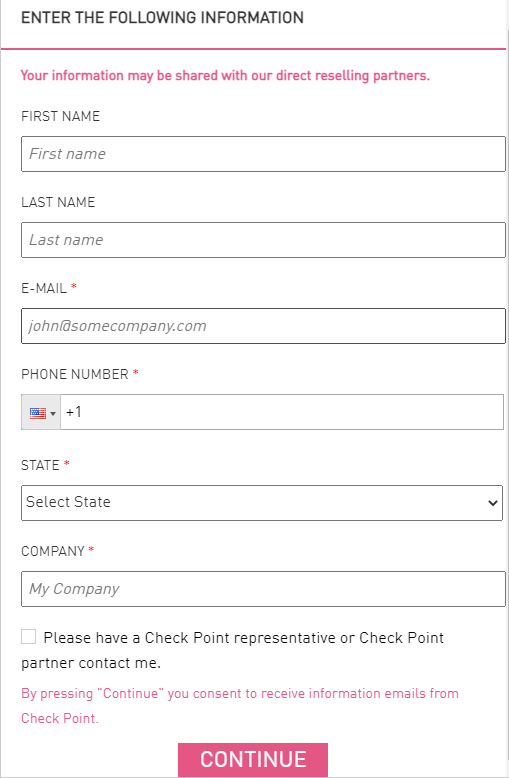
Task: Open the Select State dropdown
Action: pos(262,503)
